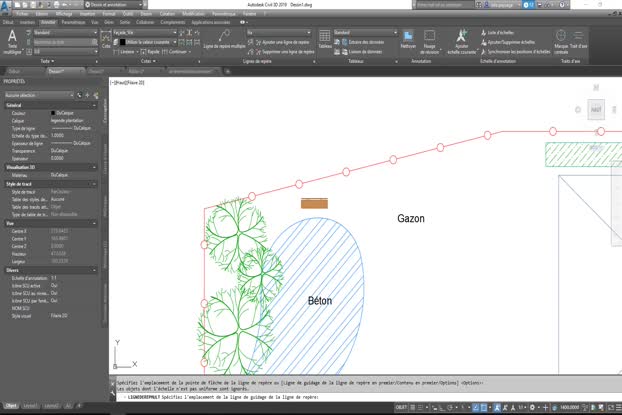The width and height of the screenshot is (622, 415).
Task: Open the Fichier menu
Action: point(22,14)
